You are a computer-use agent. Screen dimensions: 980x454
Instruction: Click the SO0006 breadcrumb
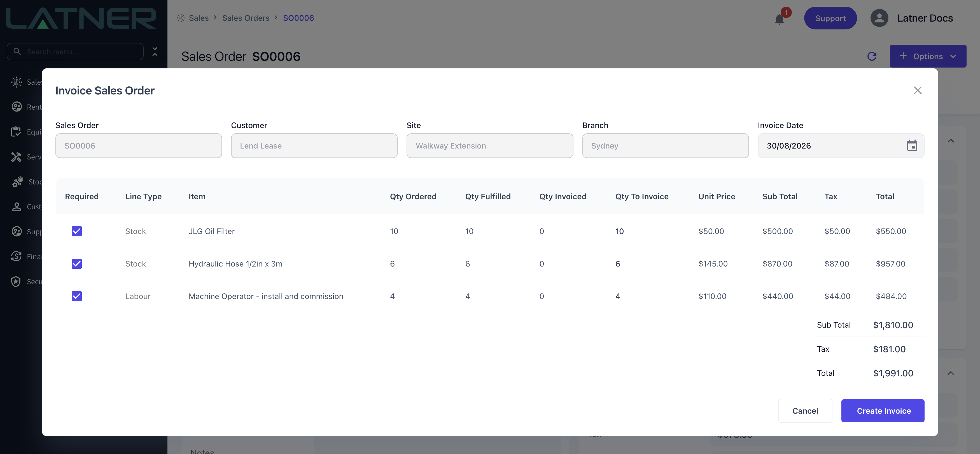click(x=298, y=18)
